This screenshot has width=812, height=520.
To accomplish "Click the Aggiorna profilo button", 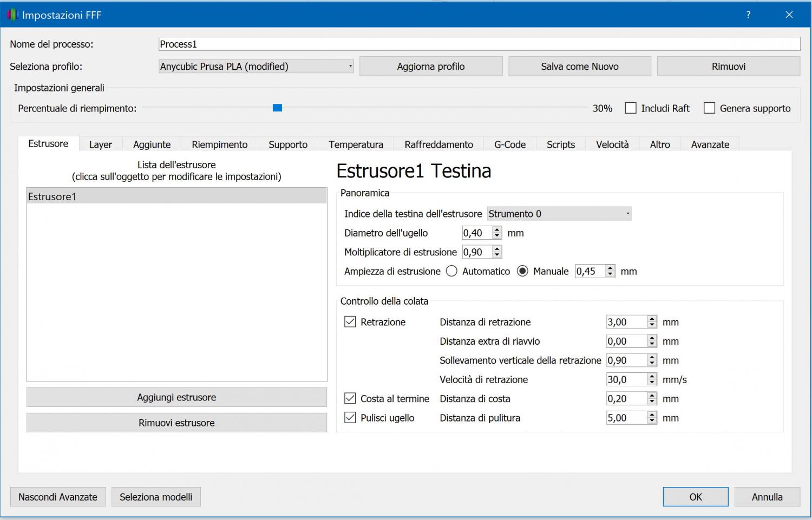I will click(x=431, y=67).
